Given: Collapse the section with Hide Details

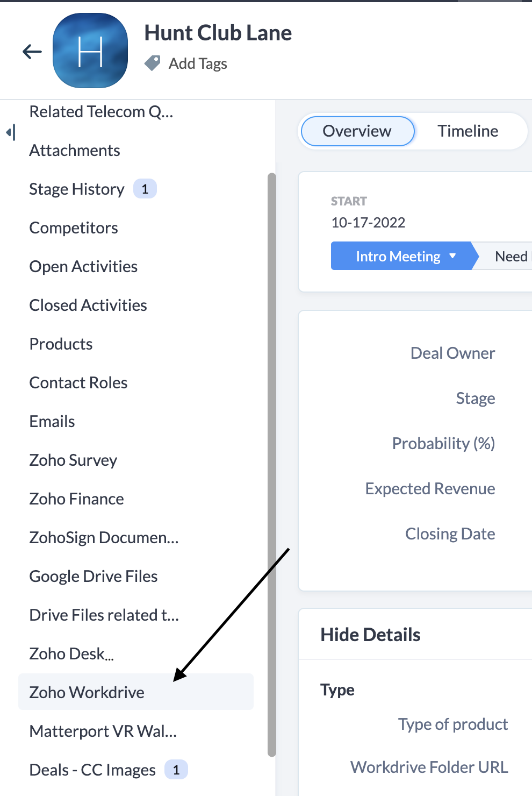Looking at the screenshot, I should point(370,635).
